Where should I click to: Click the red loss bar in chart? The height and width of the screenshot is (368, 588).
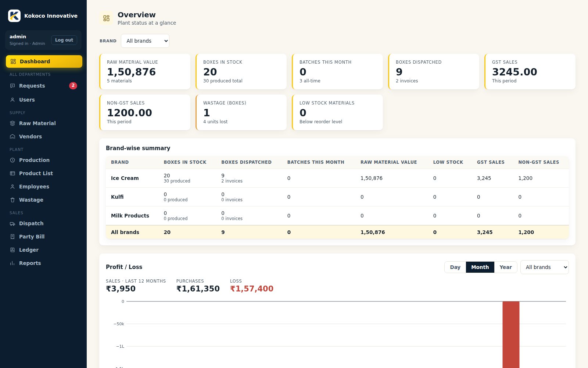[x=511, y=335]
